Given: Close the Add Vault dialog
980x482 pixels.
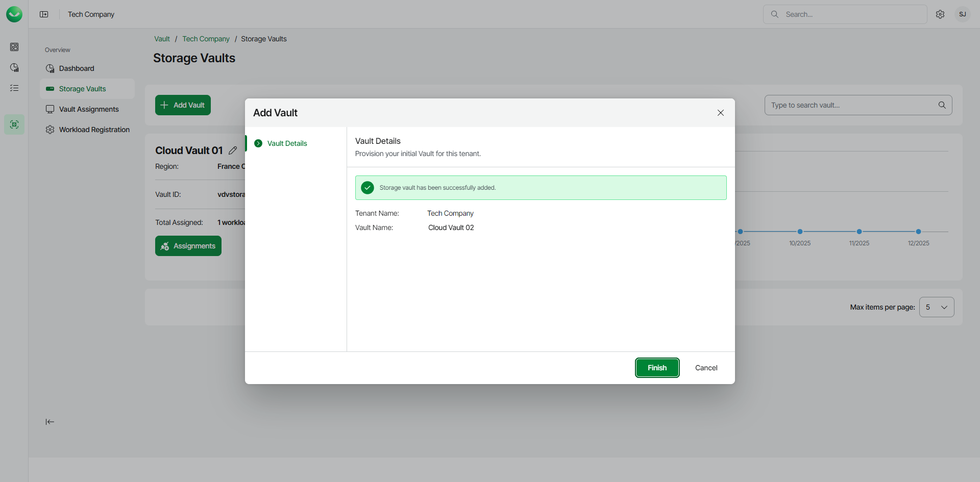Looking at the screenshot, I should tap(720, 113).
